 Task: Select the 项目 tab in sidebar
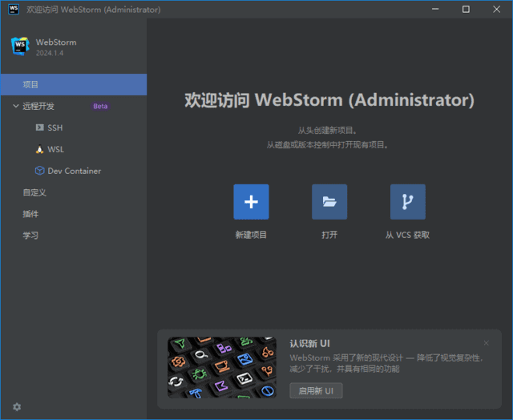pyautogui.click(x=30, y=84)
